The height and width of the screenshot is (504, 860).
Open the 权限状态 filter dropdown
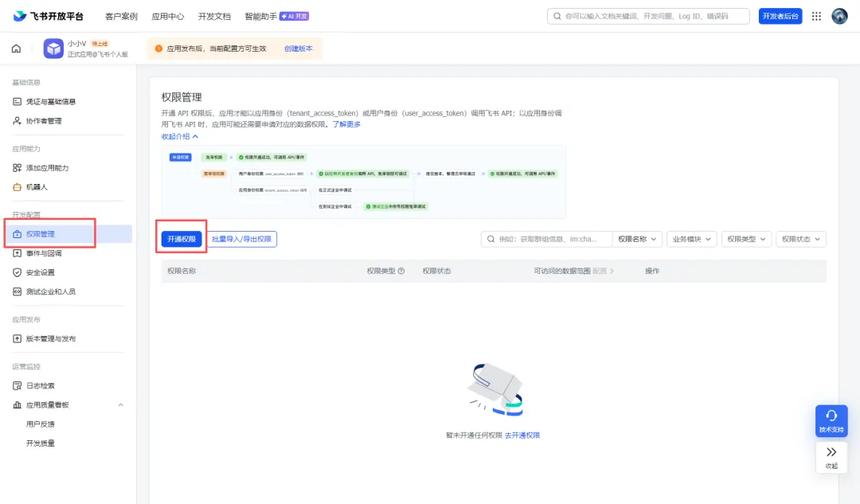click(801, 239)
